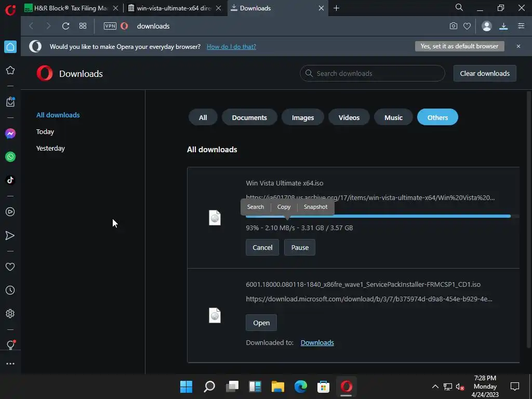Open a new tab with plus button
This screenshot has height=399, width=532.
click(336, 8)
